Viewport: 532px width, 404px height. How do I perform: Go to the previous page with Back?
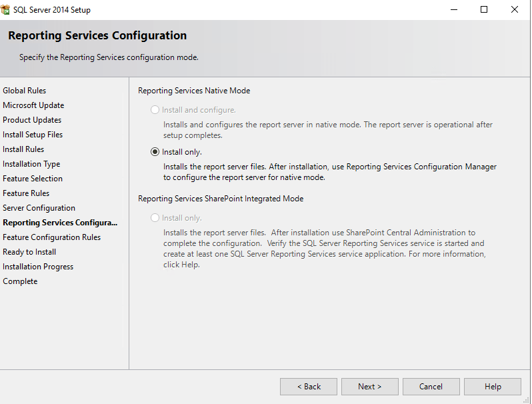tap(309, 387)
